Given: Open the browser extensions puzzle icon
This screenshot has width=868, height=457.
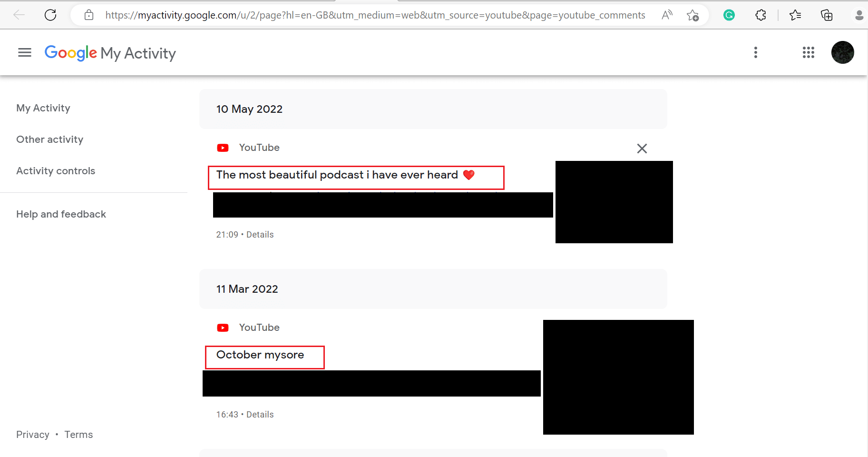Looking at the screenshot, I should tap(761, 15).
